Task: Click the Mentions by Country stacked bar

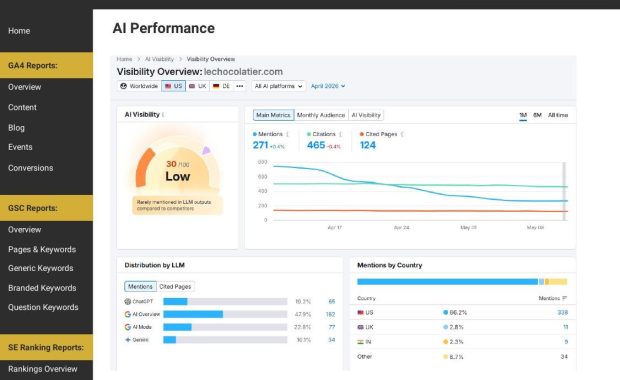Action: click(462, 282)
